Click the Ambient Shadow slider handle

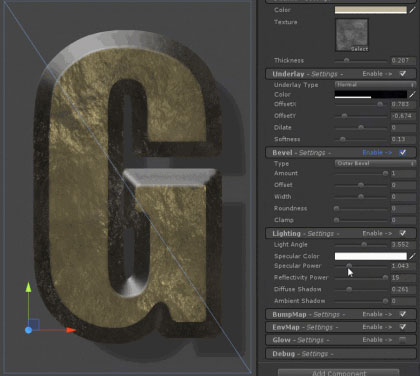[x=385, y=301]
